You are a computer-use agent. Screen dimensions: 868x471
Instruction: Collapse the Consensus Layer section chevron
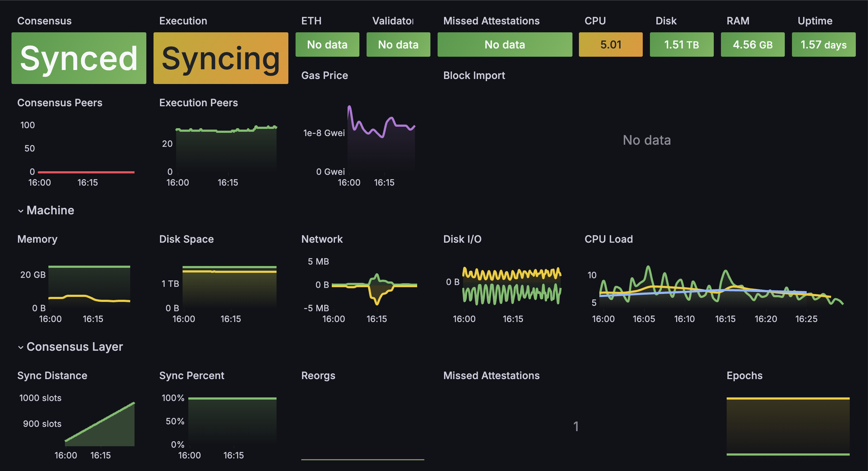coord(21,348)
